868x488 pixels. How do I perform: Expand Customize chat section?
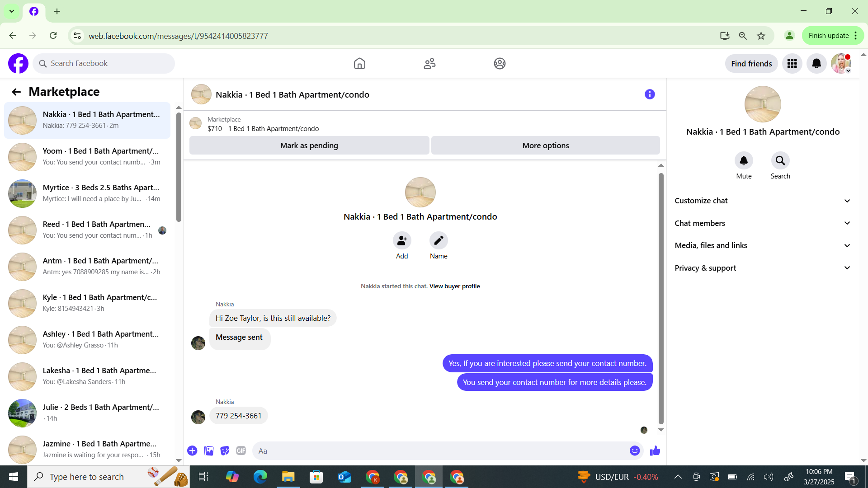[763, 201]
